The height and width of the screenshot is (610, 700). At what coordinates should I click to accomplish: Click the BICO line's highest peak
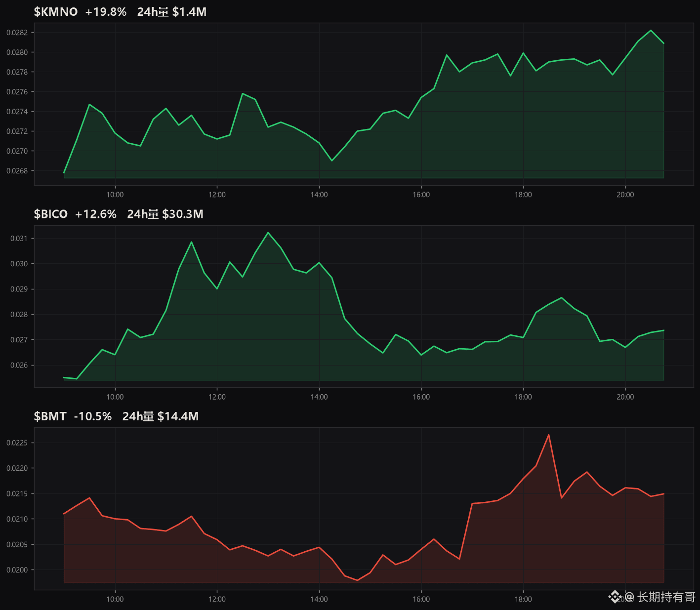(268, 233)
